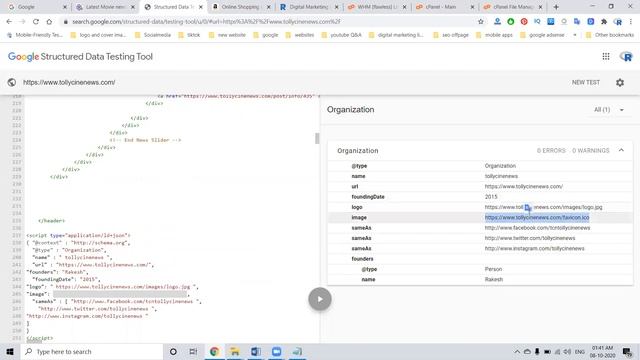640x360 pixels.
Task: Click the green extension icon in toolbar
Action: pyautogui.click(x=511, y=22)
